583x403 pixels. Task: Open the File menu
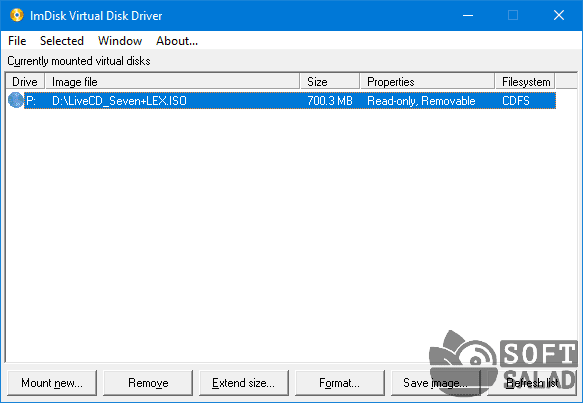[17, 41]
